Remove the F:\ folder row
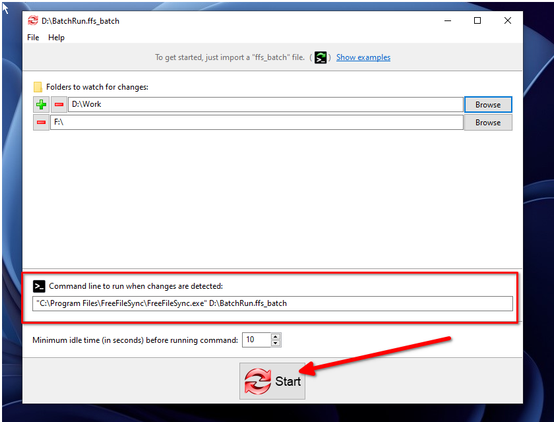The height and width of the screenshot is (422, 554). [x=41, y=123]
